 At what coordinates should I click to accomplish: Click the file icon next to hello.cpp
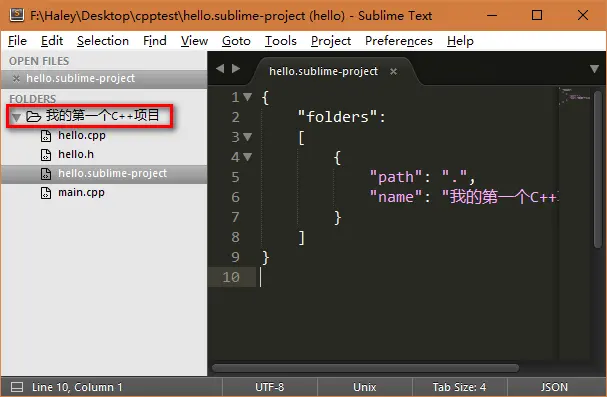coord(46,136)
